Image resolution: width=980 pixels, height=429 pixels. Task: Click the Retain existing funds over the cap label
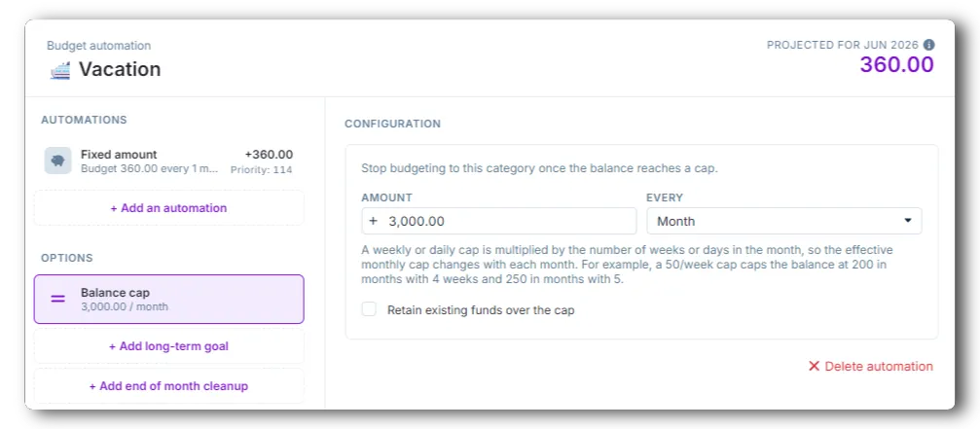tap(481, 309)
